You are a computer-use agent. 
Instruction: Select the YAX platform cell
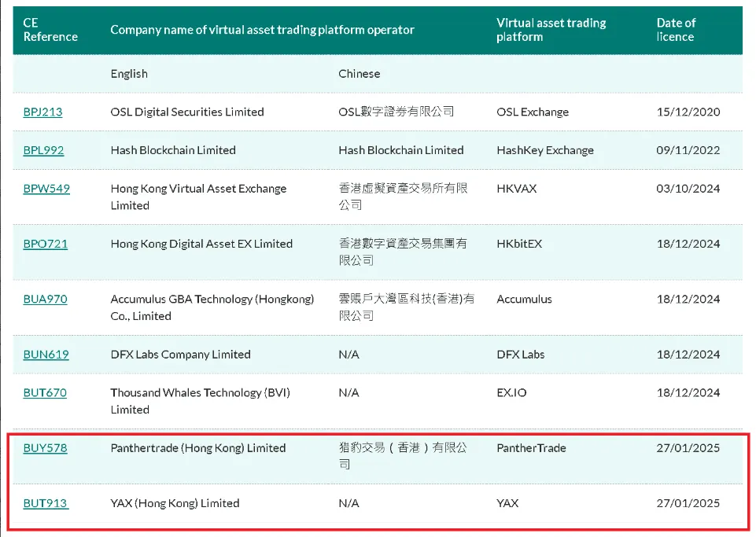pos(507,503)
